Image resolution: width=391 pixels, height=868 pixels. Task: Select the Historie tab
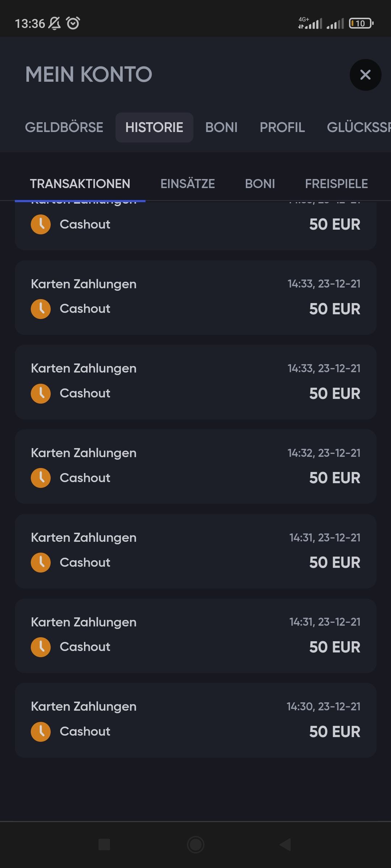click(x=154, y=127)
